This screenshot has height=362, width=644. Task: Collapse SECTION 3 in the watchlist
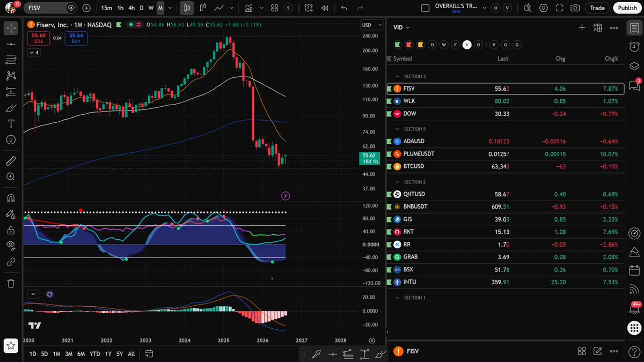click(397, 77)
